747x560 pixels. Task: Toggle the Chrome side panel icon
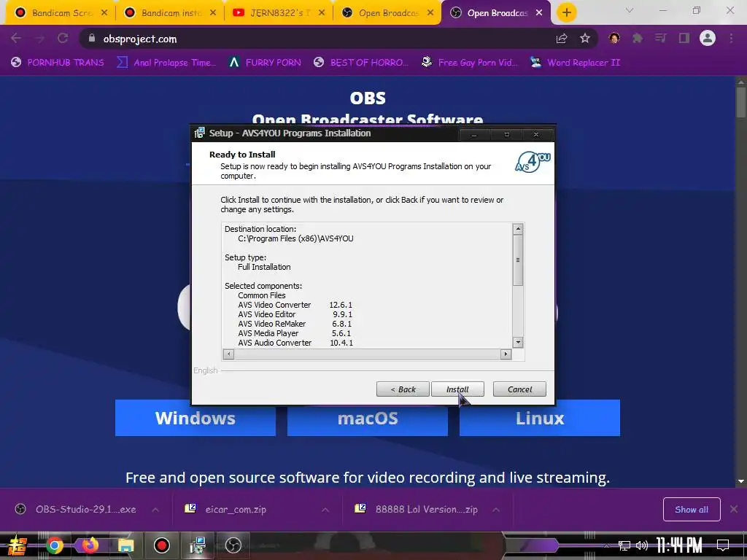click(684, 39)
